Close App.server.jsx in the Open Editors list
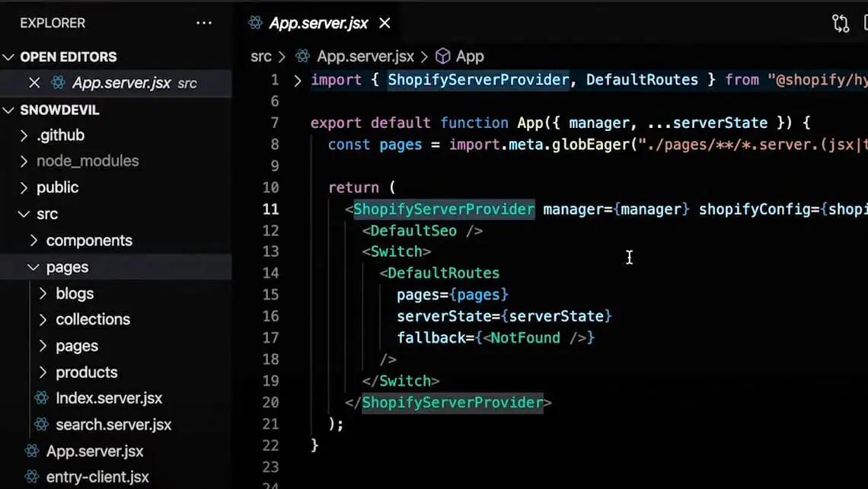The width and height of the screenshot is (868, 489). pos(34,83)
